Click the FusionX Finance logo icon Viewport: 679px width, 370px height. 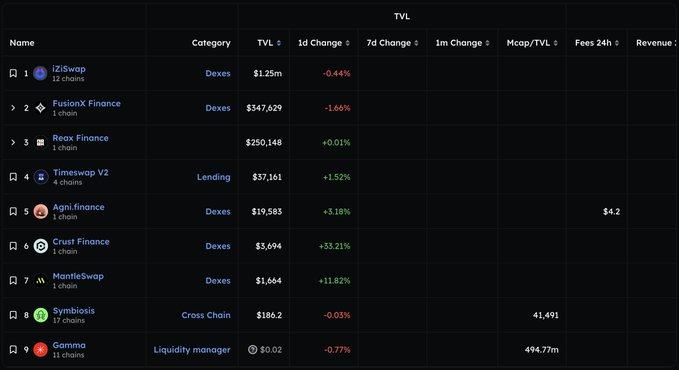(40, 108)
